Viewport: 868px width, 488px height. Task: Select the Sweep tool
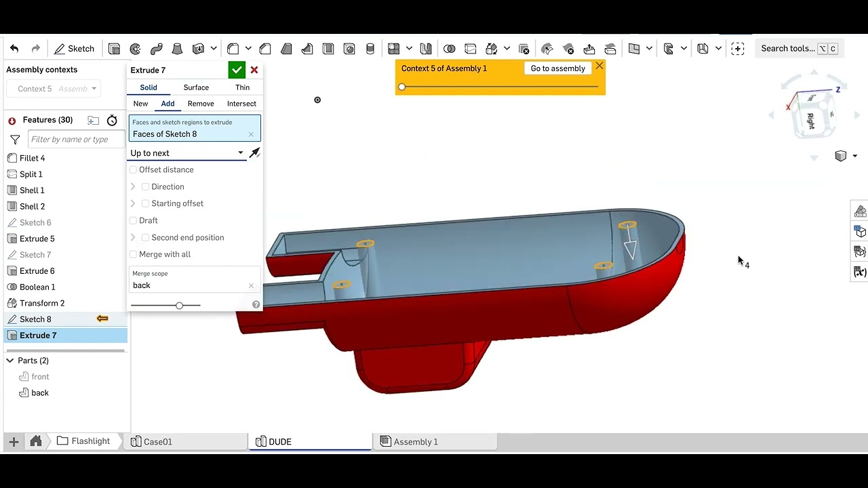point(157,49)
